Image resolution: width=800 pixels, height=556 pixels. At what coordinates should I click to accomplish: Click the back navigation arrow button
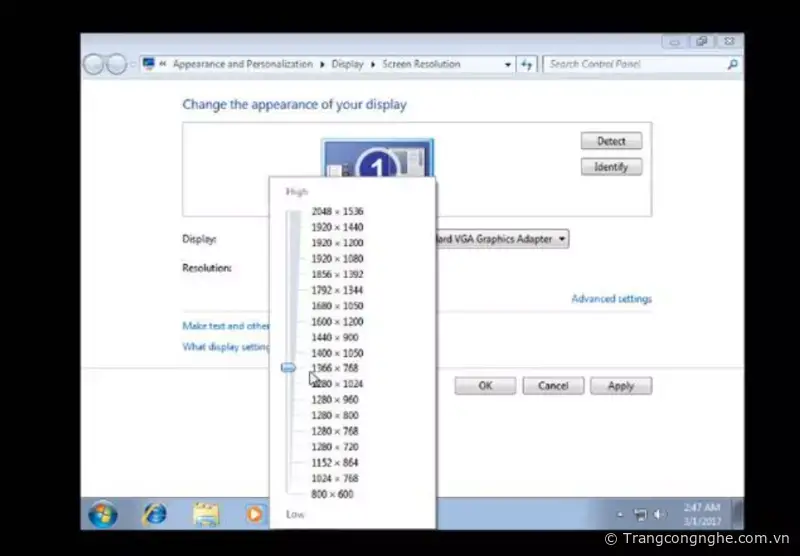click(95, 64)
